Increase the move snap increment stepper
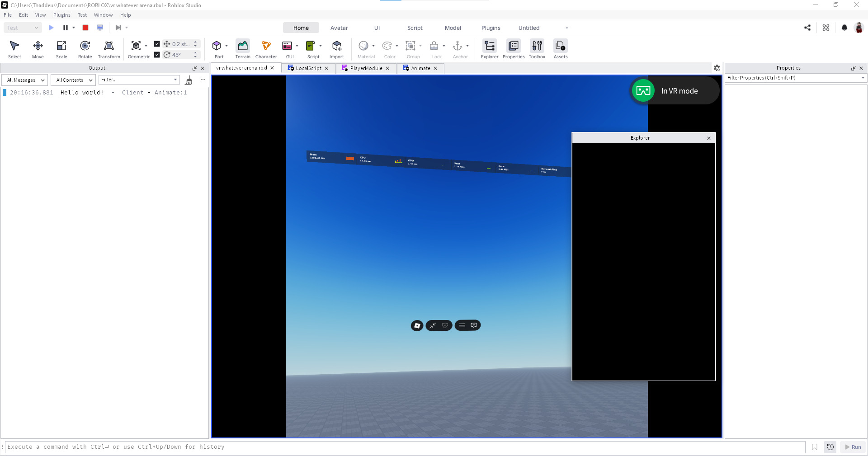This screenshot has width=868, height=470. point(195,42)
